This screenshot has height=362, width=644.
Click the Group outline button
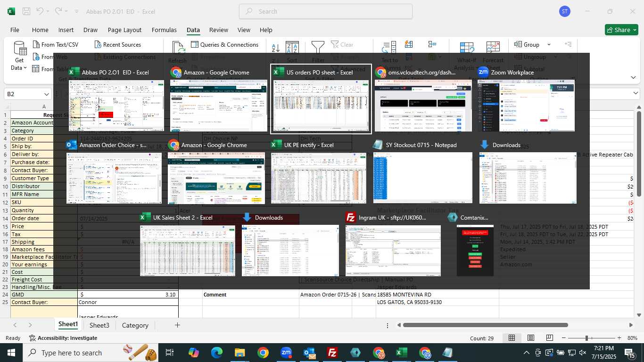pos(527,45)
